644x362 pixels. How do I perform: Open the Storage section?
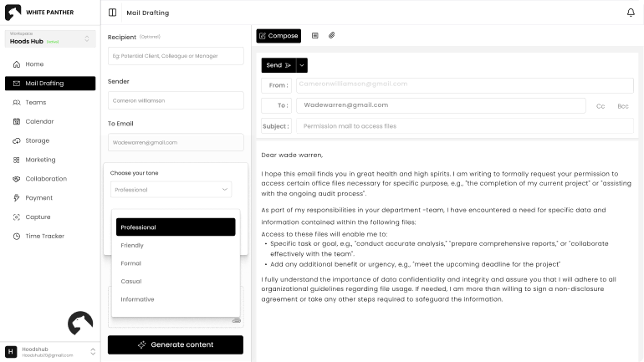37,140
